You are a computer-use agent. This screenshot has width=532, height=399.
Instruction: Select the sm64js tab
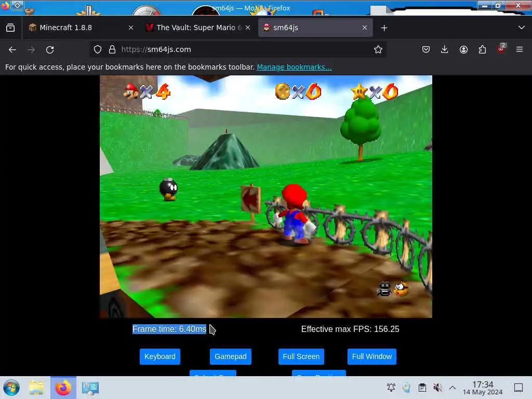(x=315, y=28)
